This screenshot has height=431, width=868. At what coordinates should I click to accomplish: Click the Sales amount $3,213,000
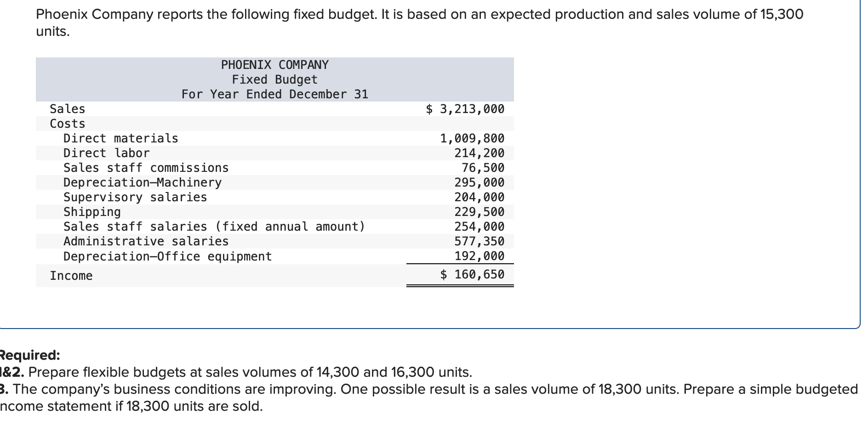pyautogui.click(x=464, y=109)
